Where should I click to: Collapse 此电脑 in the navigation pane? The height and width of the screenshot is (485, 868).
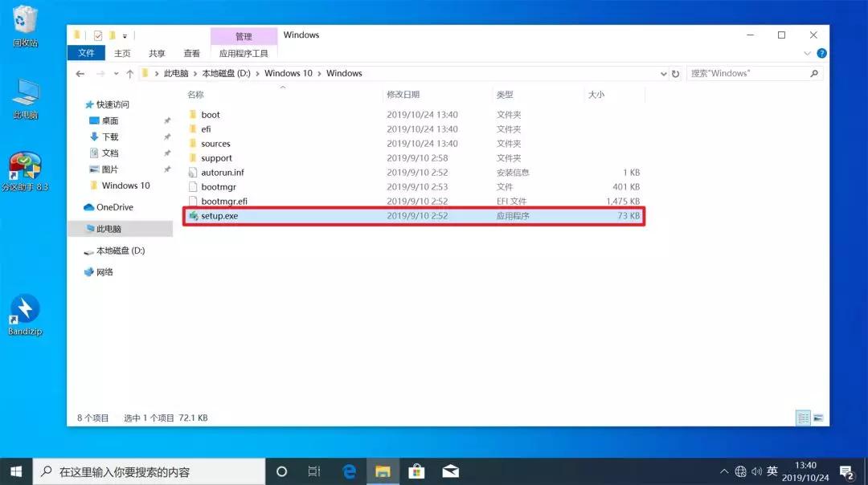pos(82,226)
